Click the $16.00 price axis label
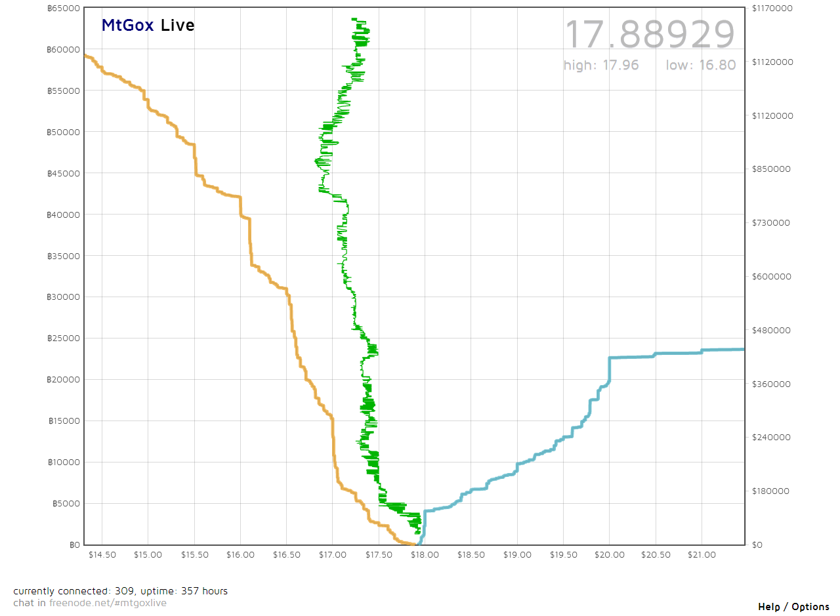Image resolution: width=840 pixels, height=616 pixels. click(x=240, y=555)
